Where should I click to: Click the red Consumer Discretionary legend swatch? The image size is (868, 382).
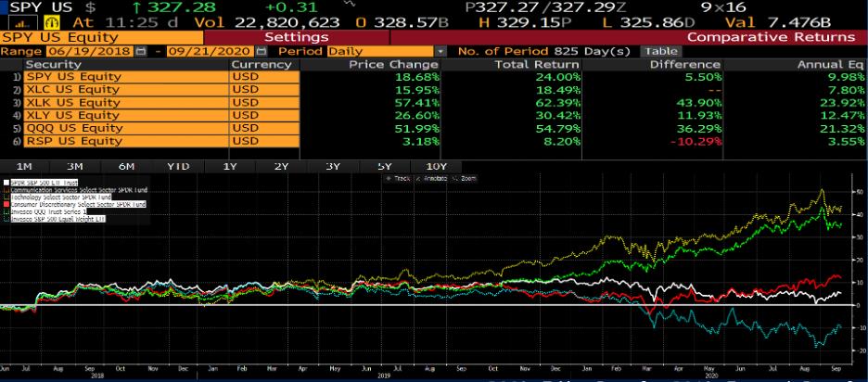6,204
